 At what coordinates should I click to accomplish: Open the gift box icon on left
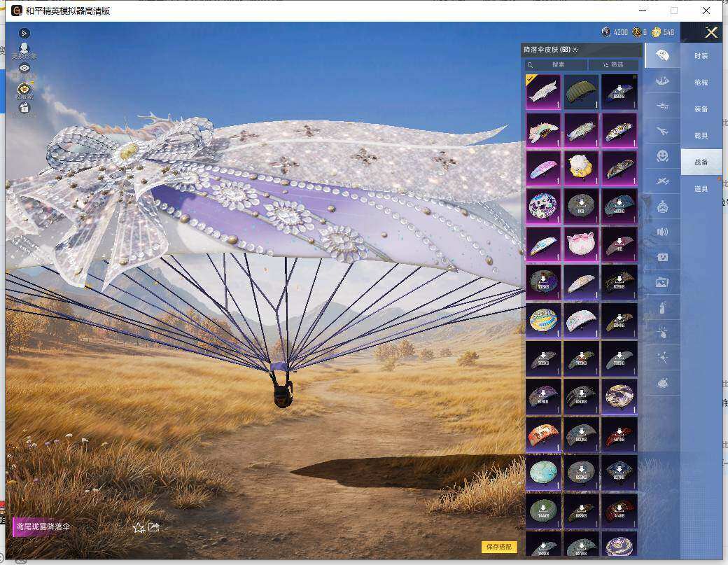click(24, 108)
